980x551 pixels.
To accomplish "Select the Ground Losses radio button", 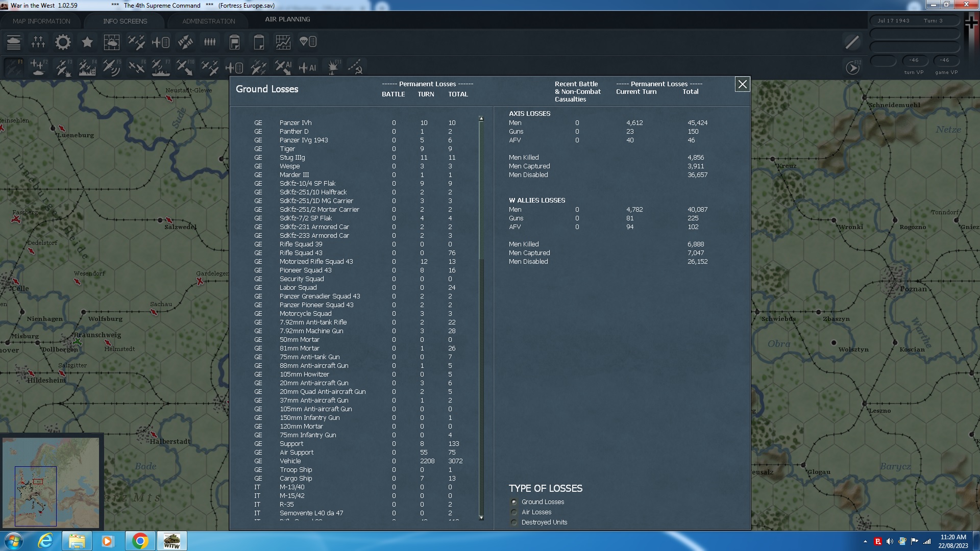I will [514, 502].
